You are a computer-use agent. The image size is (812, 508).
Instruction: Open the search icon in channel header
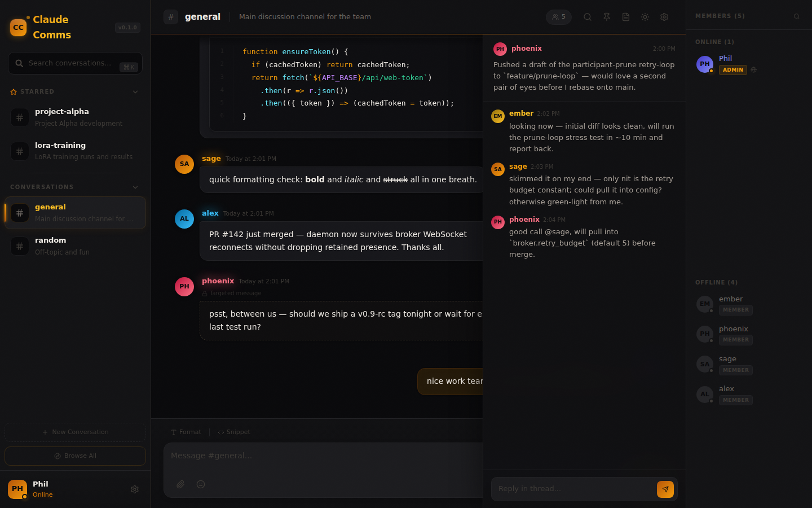588,17
